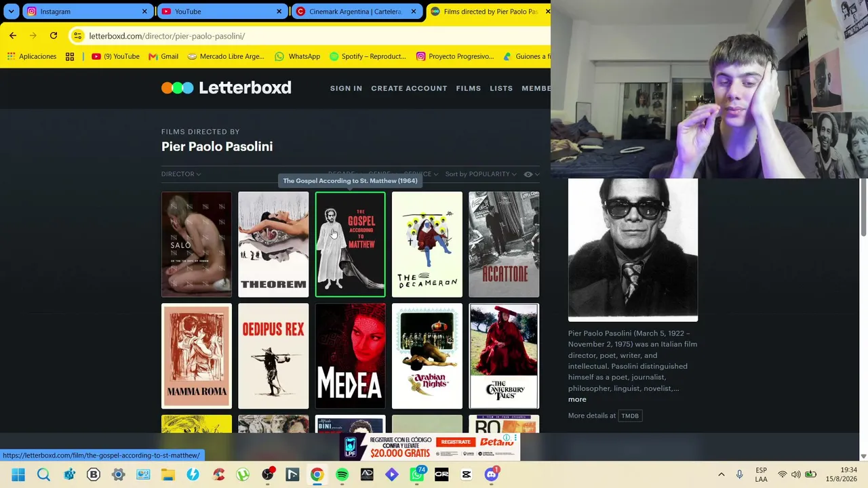Open the Windows Start menu
Viewport: 868px width, 488px height.
click(18, 474)
